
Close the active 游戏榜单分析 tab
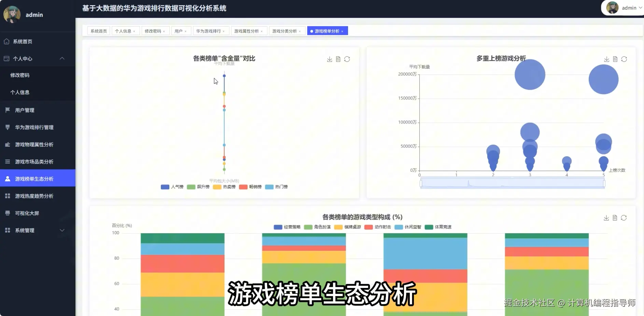point(342,31)
